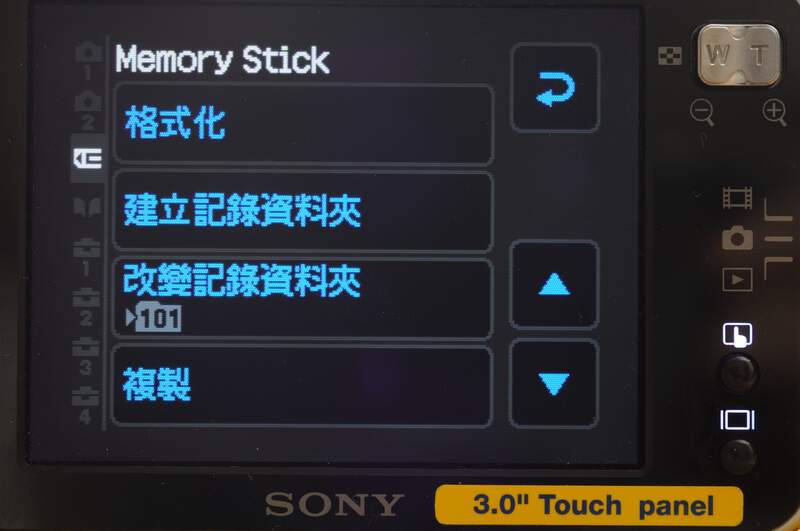Tap the up arrow scroll button
The height and width of the screenshot is (531, 800).
[x=554, y=284]
